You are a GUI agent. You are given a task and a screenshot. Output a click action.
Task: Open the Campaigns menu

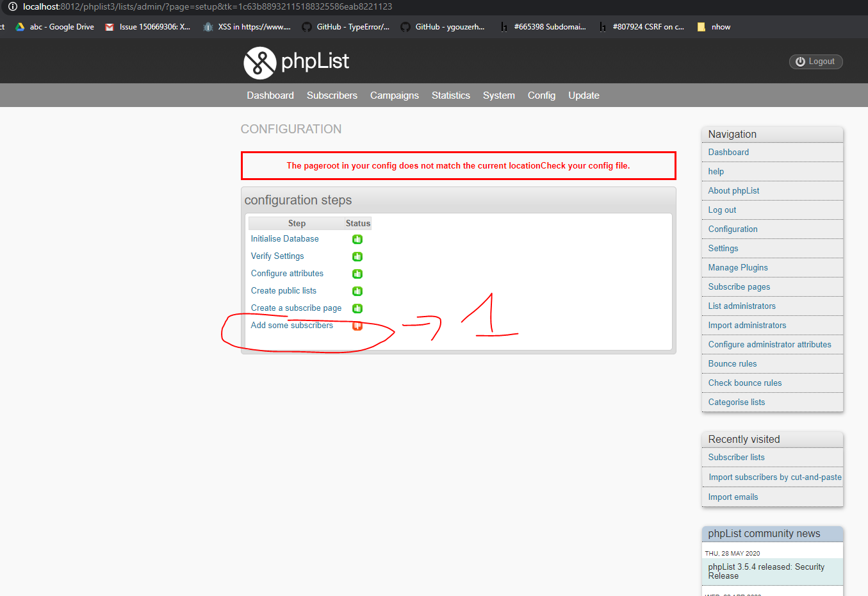(x=395, y=95)
